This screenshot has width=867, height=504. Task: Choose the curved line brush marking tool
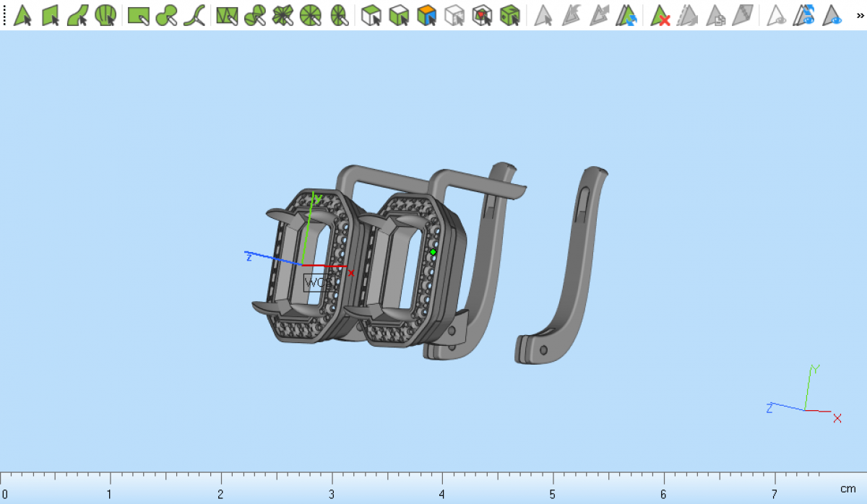(194, 15)
